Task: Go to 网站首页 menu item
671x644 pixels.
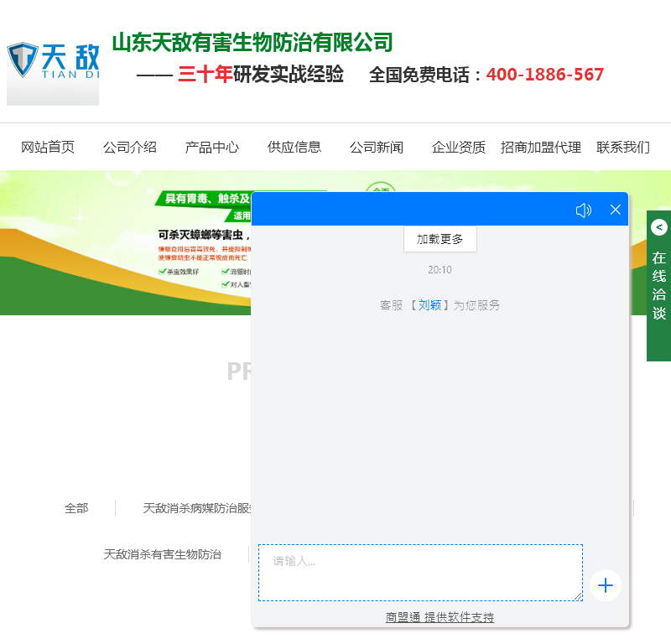Action: click(48, 148)
